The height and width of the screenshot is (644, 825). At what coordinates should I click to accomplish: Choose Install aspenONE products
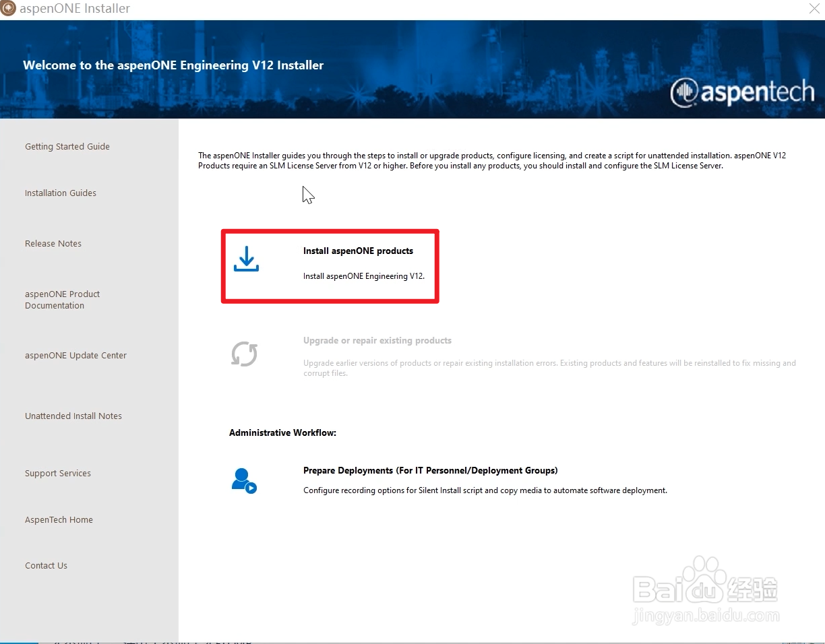click(358, 251)
